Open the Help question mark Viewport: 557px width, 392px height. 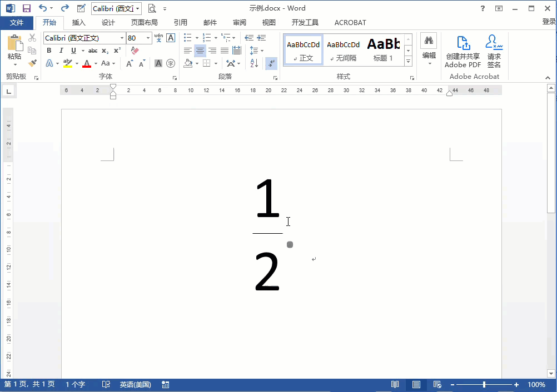click(483, 8)
